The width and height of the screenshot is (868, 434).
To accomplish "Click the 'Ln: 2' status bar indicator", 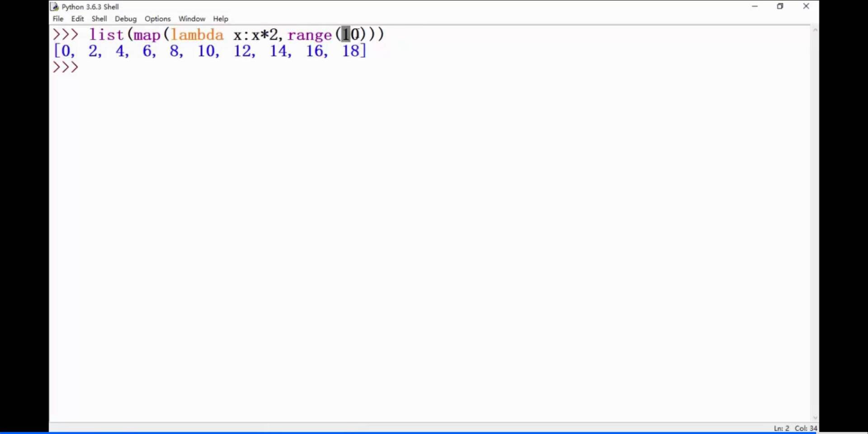I will 781,428.
